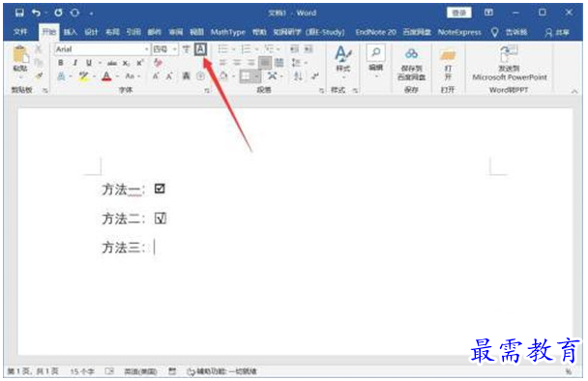Clear all formatting from text
This screenshot has width=588, height=381.
[x=158, y=62]
